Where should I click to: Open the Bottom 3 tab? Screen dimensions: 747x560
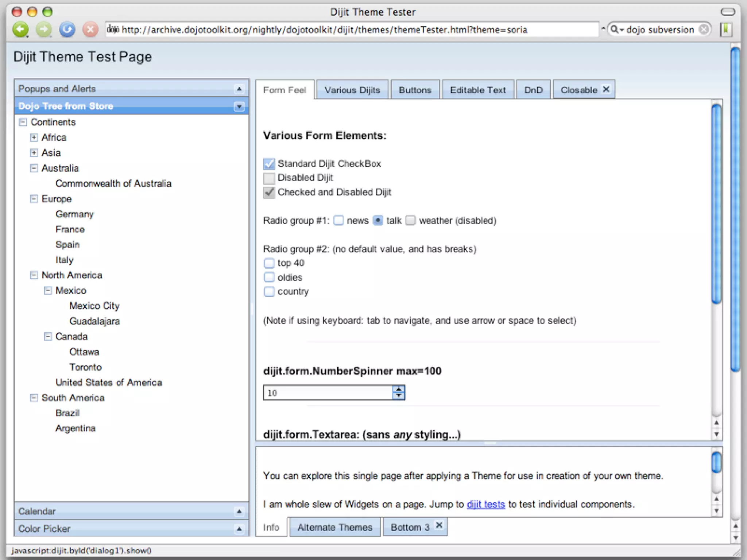point(410,527)
